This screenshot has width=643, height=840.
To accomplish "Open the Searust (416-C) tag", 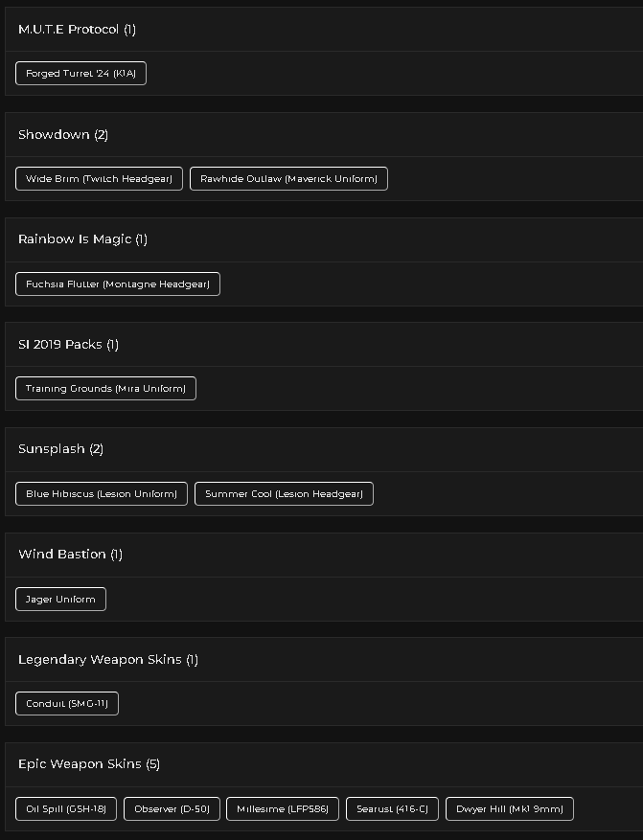I will pos(392,809).
